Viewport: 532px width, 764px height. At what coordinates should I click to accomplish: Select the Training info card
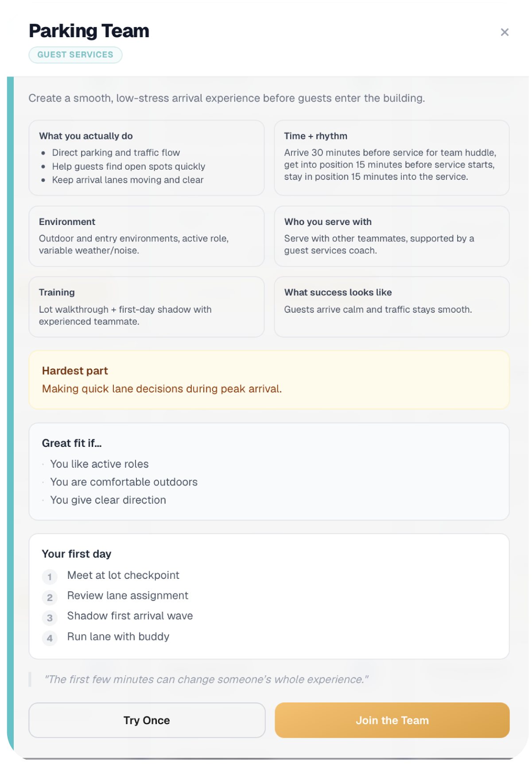tap(147, 307)
